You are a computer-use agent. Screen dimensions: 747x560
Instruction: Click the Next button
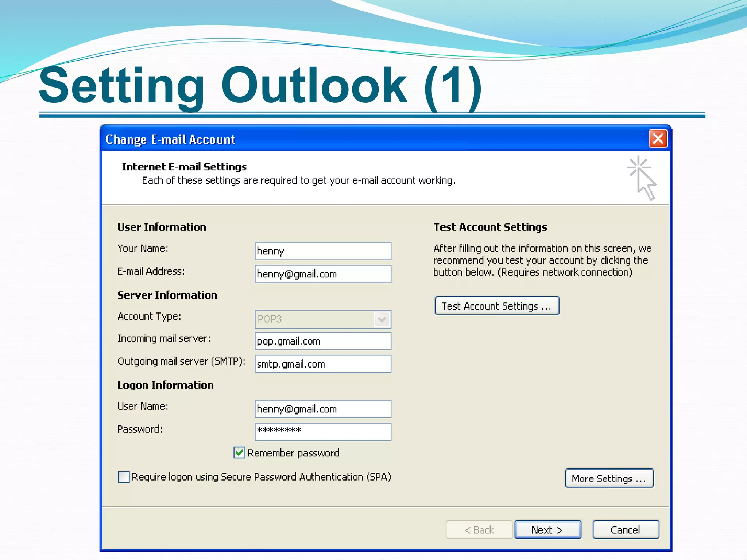point(547,529)
